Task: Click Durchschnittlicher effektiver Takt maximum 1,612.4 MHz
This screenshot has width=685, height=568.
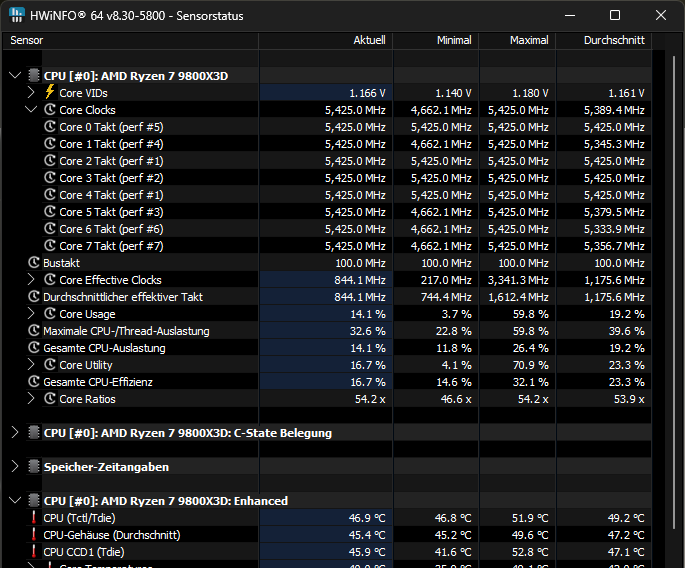Action: point(518,297)
